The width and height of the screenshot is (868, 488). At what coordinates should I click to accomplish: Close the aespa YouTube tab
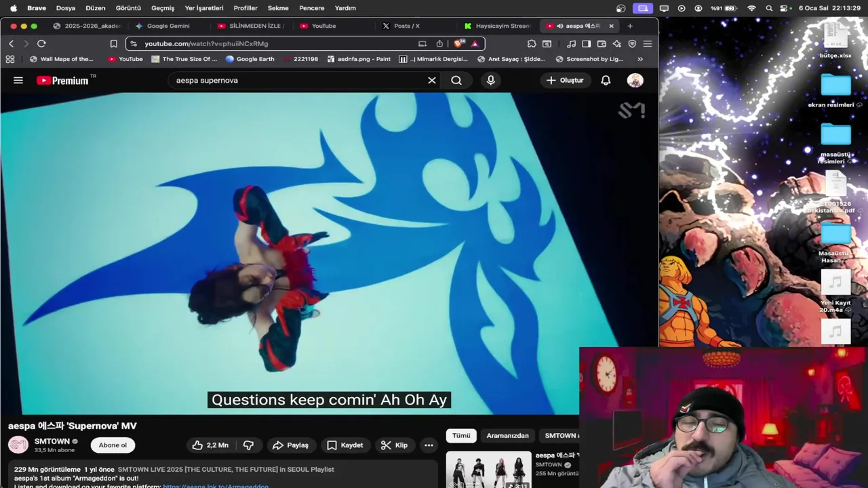coord(611,26)
